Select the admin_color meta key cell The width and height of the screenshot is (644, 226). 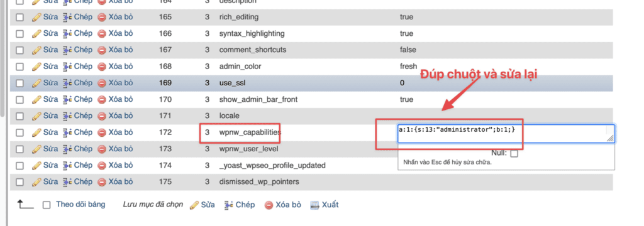[240, 67]
